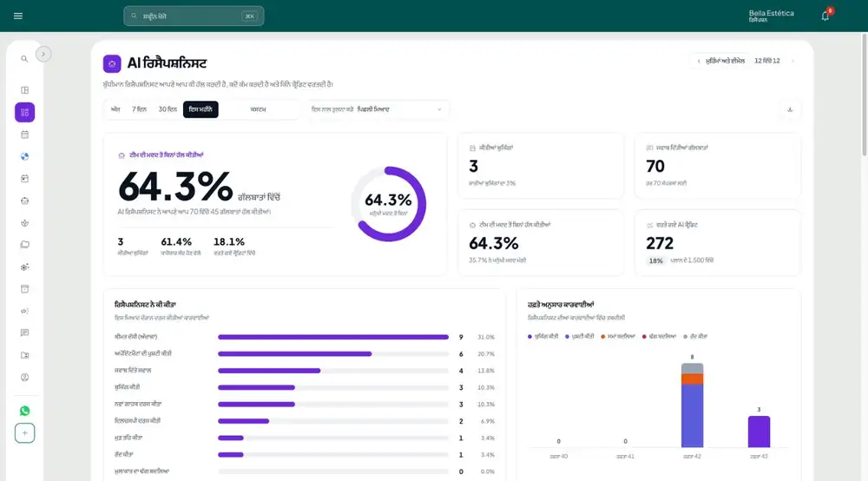Image resolution: width=868 pixels, height=481 pixels.
Task: Click the search input in top bar
Action: (x=194, y=16)
